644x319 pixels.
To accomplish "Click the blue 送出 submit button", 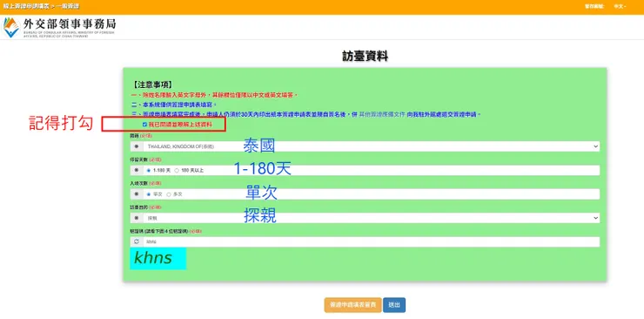I will pyautogui.click(x=394, y=305).
